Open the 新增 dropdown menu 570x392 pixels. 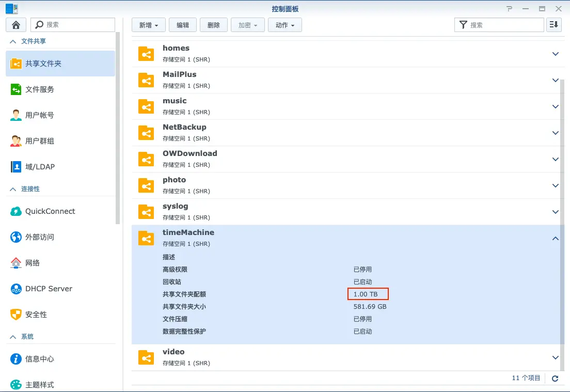(x=149, y=25)
